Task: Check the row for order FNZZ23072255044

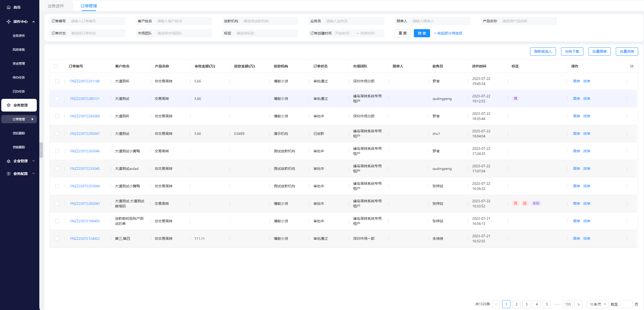Action: (57, 186)
